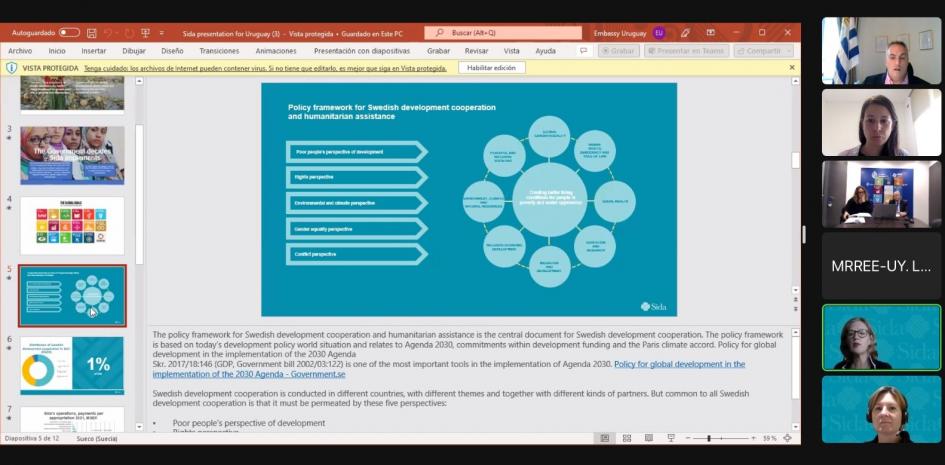945x465 pixels.
Task: Open the Compartir dropdown button
Action: [763, 51]
